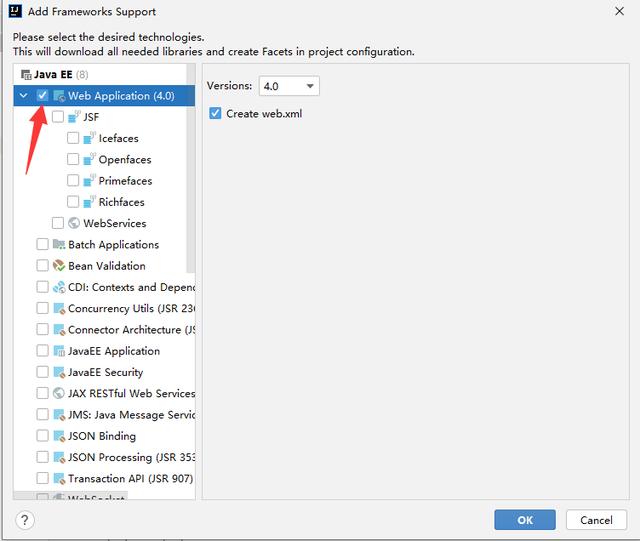The height and width of the screenshot is (541, 640).
Task: Select the Transaction API (JSR 907) label
Action: [x=131, y=478]
